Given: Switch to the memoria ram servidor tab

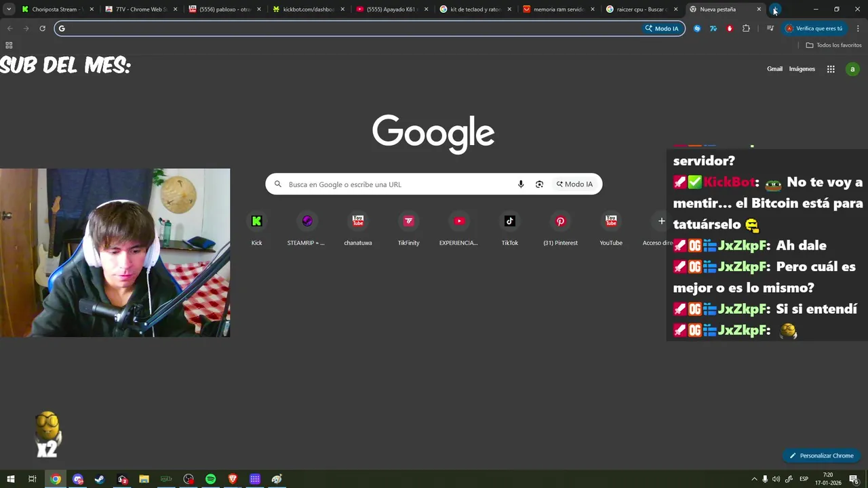Looking at the screenshot, I should coord(558,9).
